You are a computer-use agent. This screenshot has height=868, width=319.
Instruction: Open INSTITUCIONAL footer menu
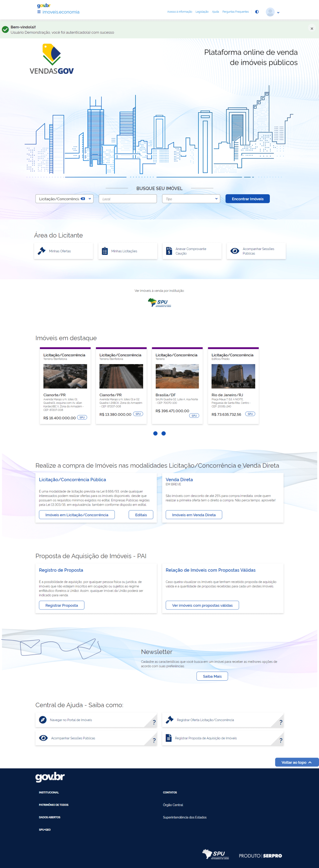point(49,792)
